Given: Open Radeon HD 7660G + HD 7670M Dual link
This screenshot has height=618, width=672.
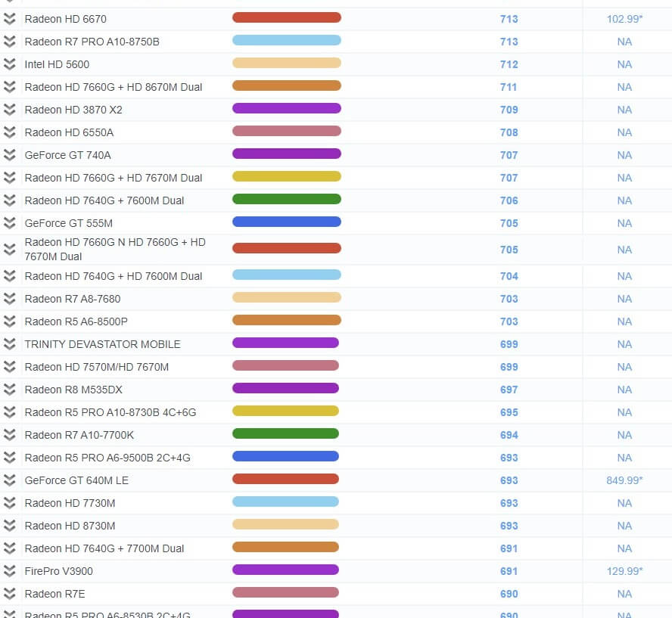Looking at the screenshot, I should point(114,178).
